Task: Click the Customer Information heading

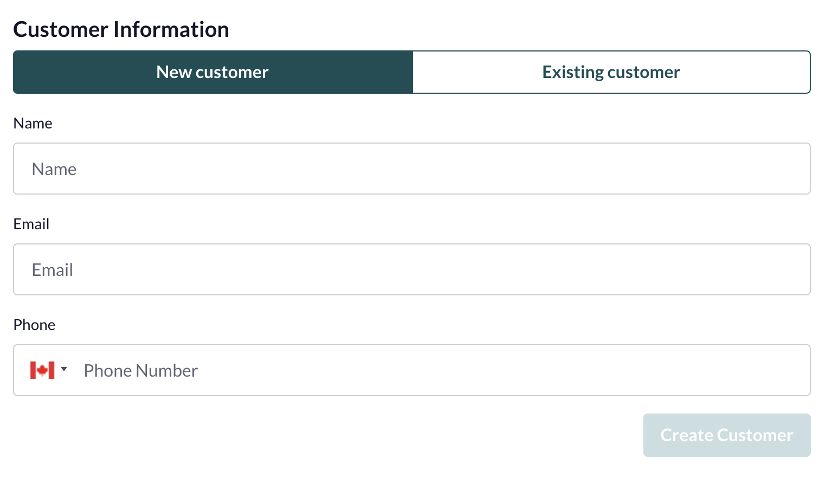Action: 121,29
